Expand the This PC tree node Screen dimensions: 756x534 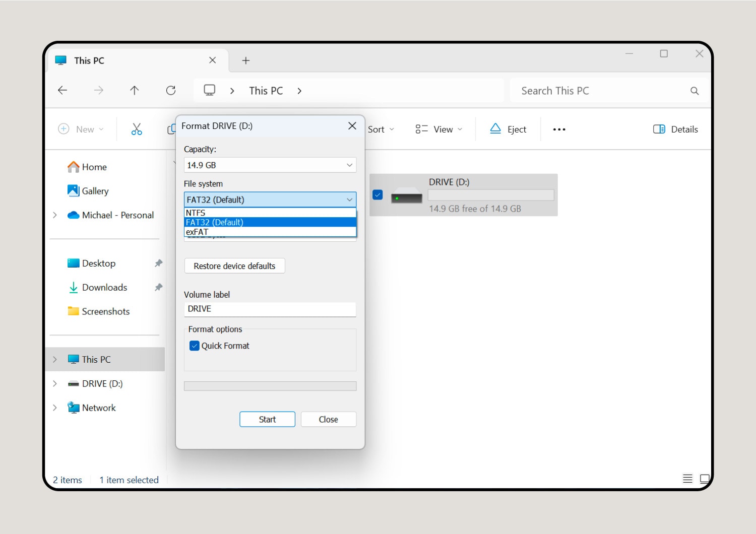[55, 359]
